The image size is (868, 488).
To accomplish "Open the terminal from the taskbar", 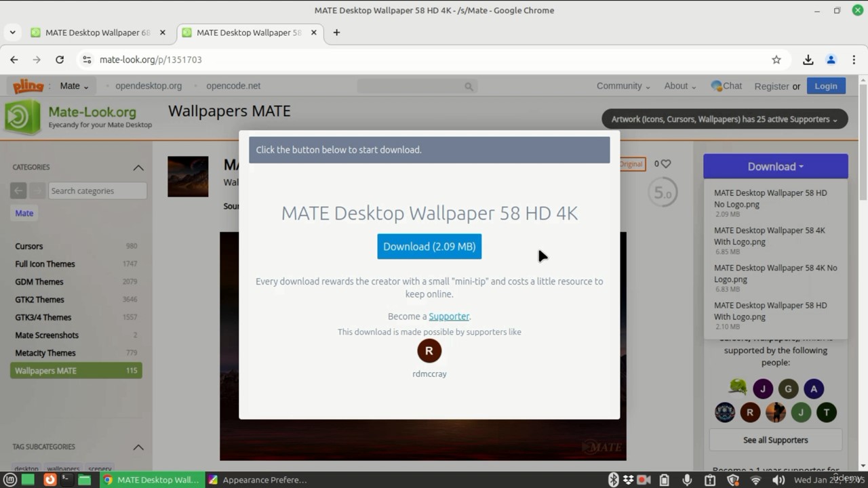I will pyautogui.click(x=66, y=480).
